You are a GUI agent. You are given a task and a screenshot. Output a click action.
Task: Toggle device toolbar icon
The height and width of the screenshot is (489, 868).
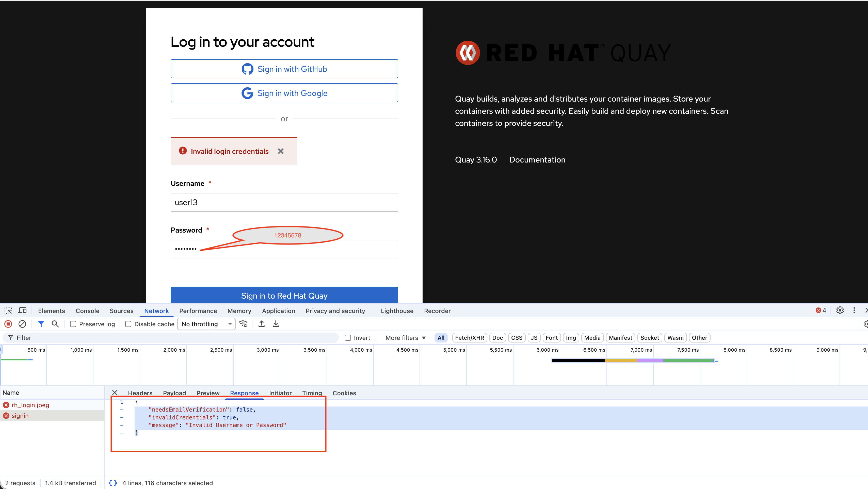(x=23, y=311)
